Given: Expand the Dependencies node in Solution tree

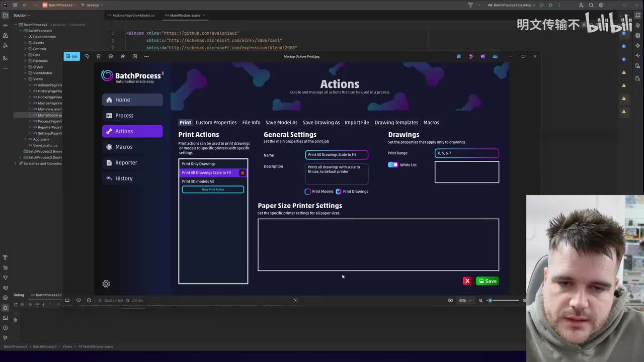Looking at the screenshot, I should 25,37.
